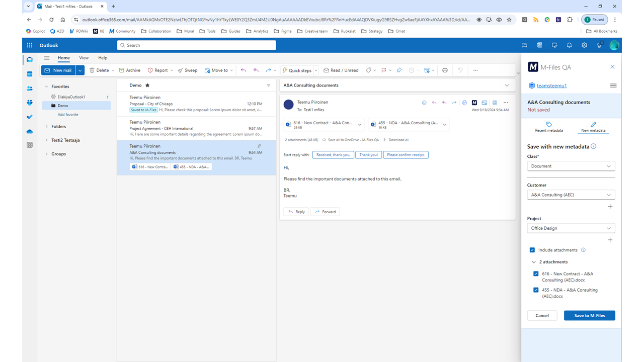Screen dimensions: 644x362
Task: Click the Sweep toolbar button
Action: [x=188, y=70]
